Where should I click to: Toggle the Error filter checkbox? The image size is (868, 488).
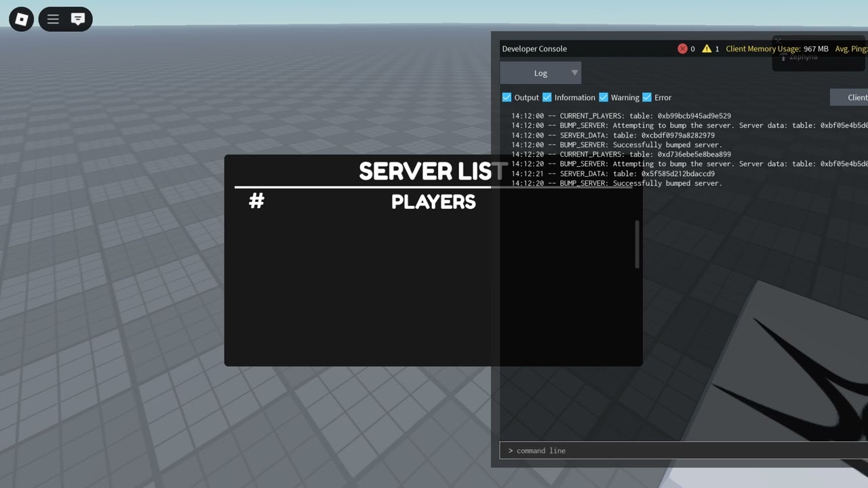pyautogui.click(x=647, y=98)
